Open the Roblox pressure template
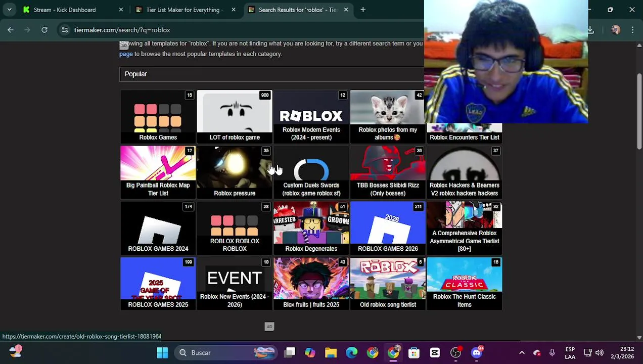Screen dimensions: 643x364 pos(235,172)
